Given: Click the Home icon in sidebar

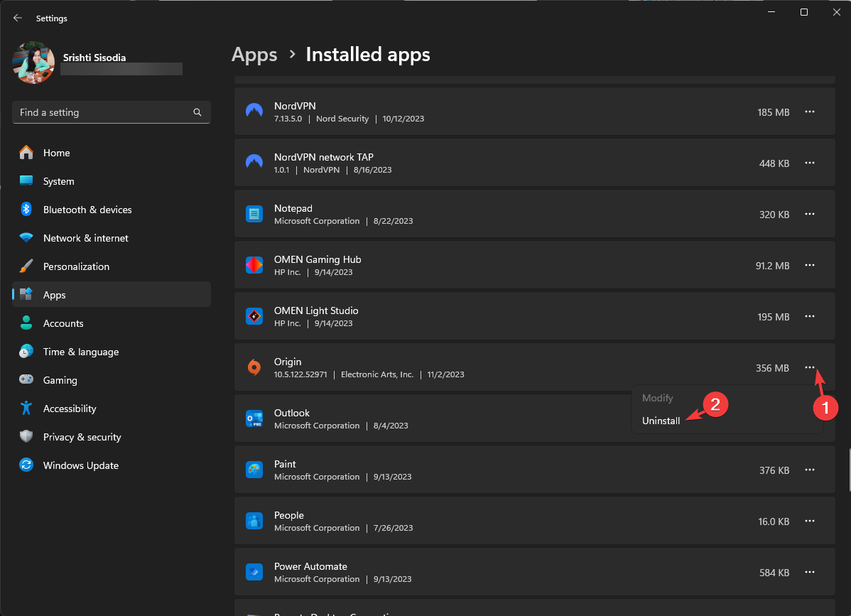Looking at the screenshot, I should tap(26, 153).
